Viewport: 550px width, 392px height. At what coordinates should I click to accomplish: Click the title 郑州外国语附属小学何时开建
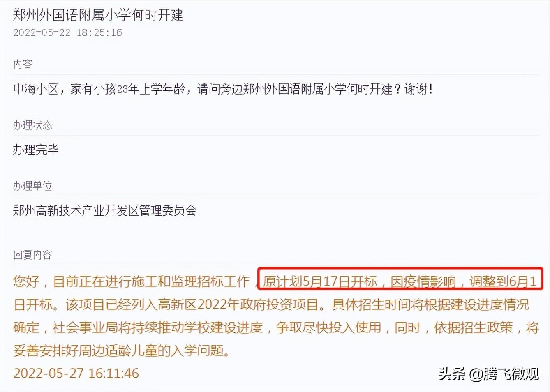[x=98, y=15]
